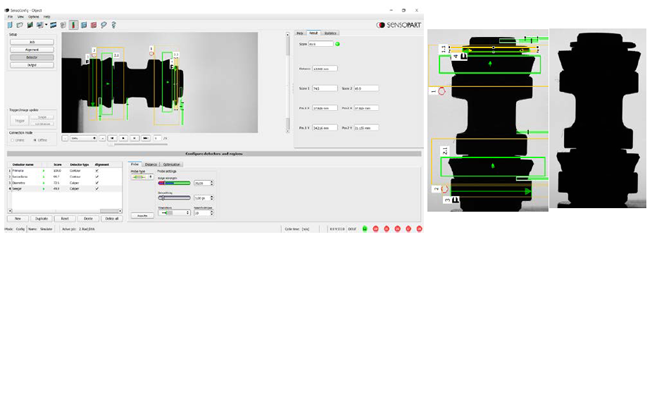Open the View menu
Viewport: 650px width, 400px height.
20,17
